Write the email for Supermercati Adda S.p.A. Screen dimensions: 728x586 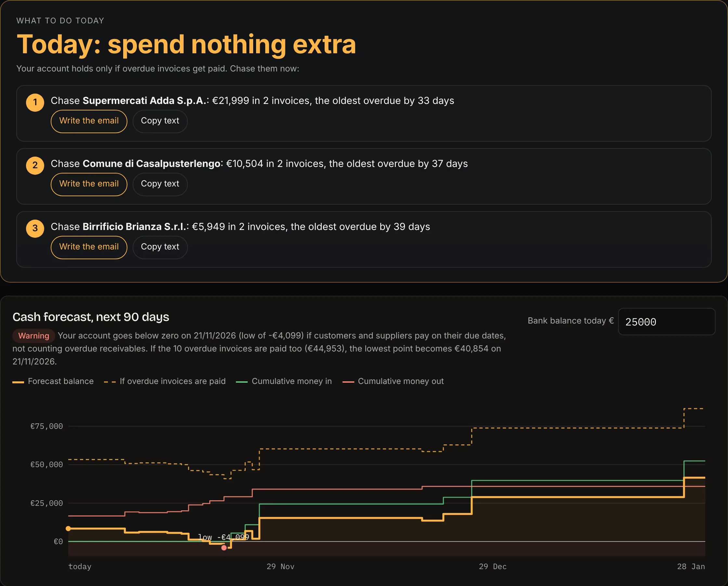click(89, 121)
